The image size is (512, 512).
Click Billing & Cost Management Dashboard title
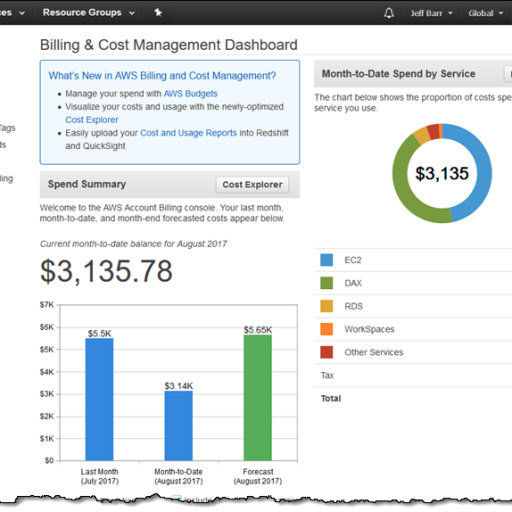pos(169,45)
